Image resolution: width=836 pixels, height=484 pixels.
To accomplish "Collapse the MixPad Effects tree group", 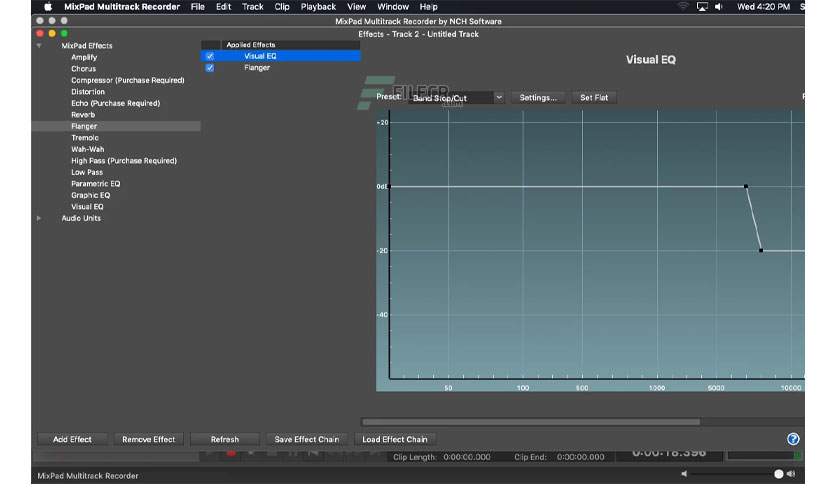I will click(x=39, y=46).
